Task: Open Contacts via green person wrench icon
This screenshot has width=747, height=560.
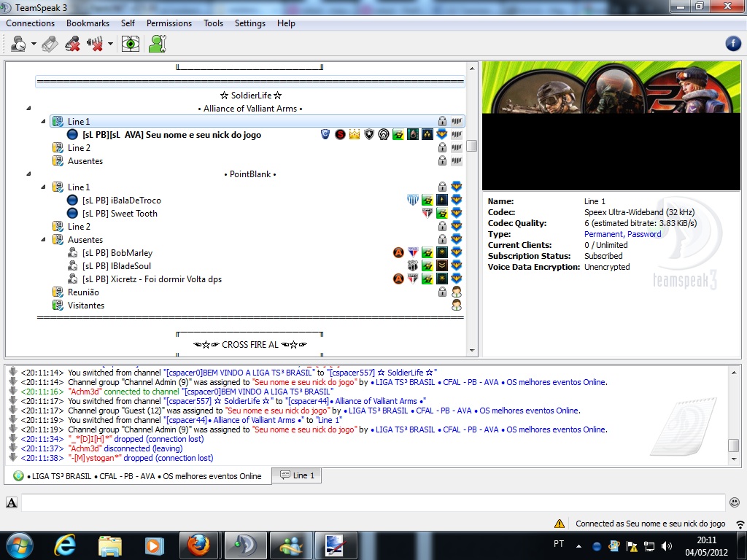Action: 157,44
